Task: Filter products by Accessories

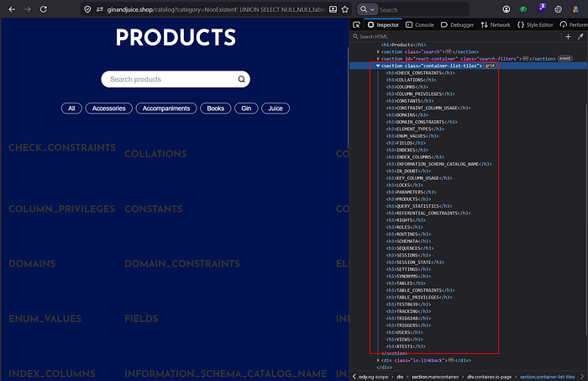Action: [108, 108]
